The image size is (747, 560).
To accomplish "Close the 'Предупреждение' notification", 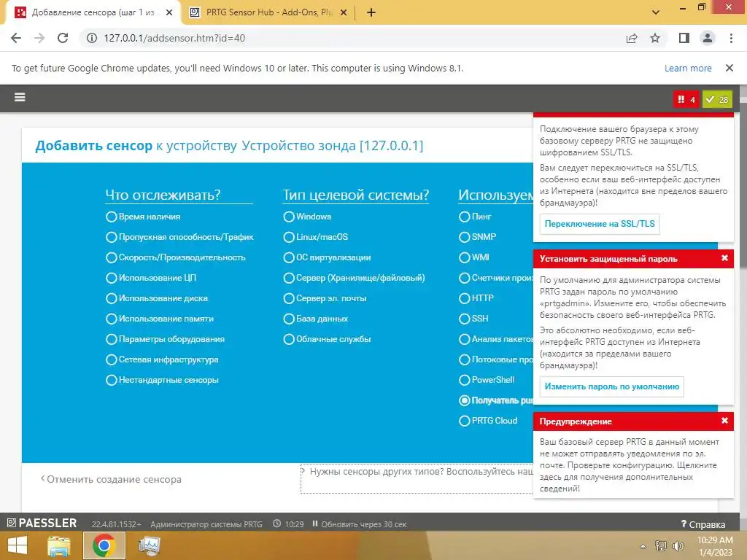I will pos(724,421).
